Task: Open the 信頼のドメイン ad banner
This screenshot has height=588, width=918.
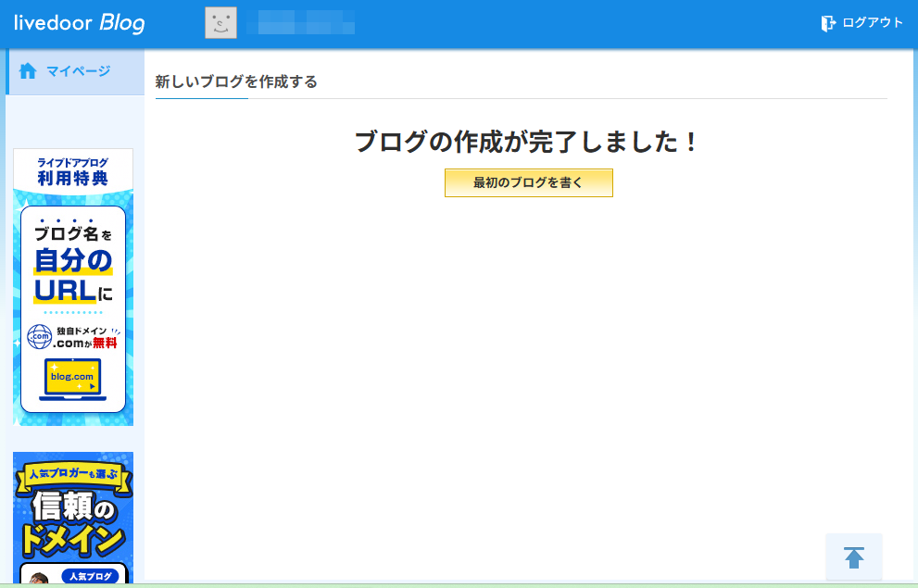Action: point(73,518)
